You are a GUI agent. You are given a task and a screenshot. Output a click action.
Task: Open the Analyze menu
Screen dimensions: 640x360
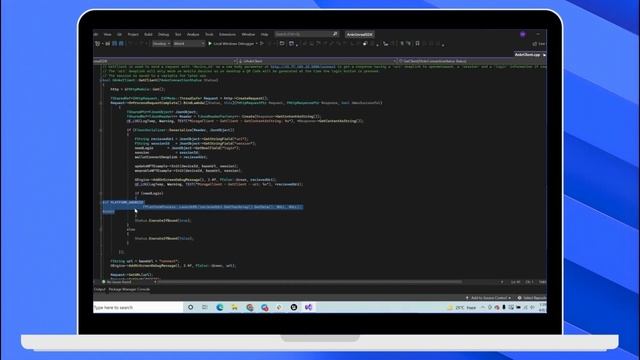tap(193, 35)
